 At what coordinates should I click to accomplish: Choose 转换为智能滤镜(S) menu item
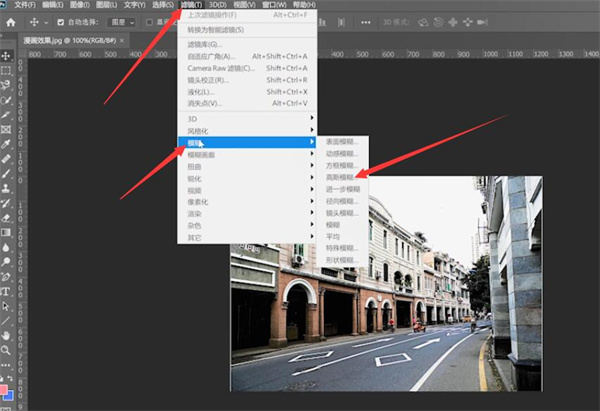(247, 30)
